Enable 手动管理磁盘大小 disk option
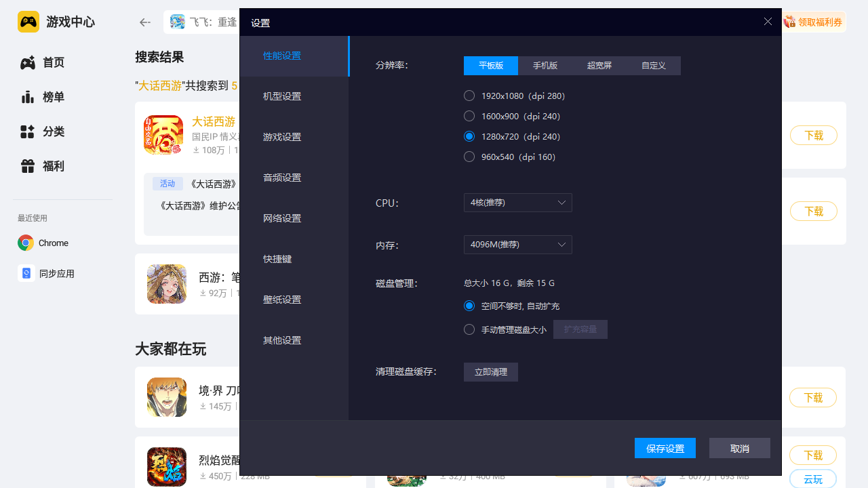 [x=469, y=329]
